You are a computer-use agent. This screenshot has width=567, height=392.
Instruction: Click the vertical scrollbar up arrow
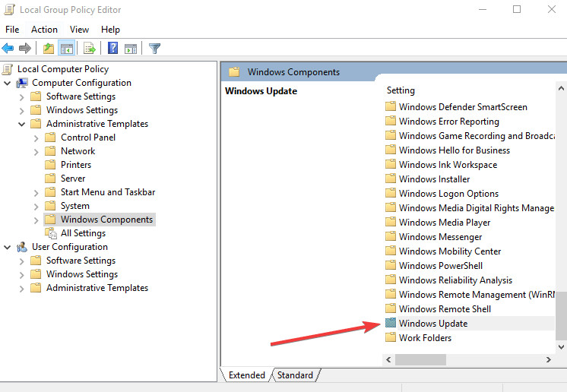561,88
